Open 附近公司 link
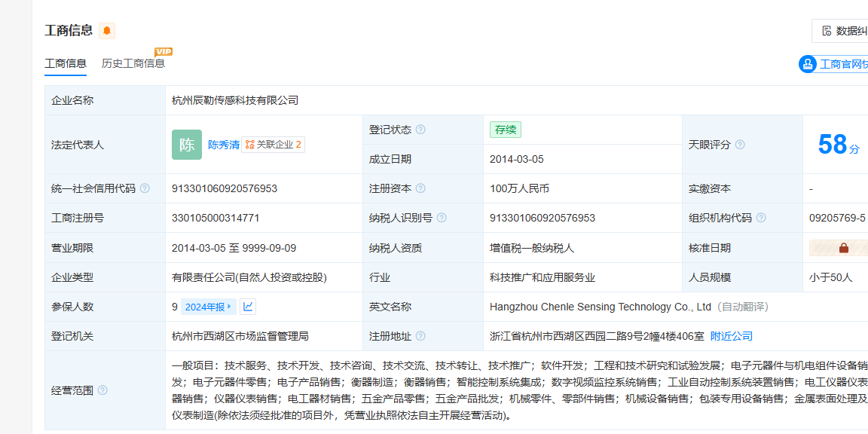The height and width of the screenshot is (434, 868). pos(732,336)
